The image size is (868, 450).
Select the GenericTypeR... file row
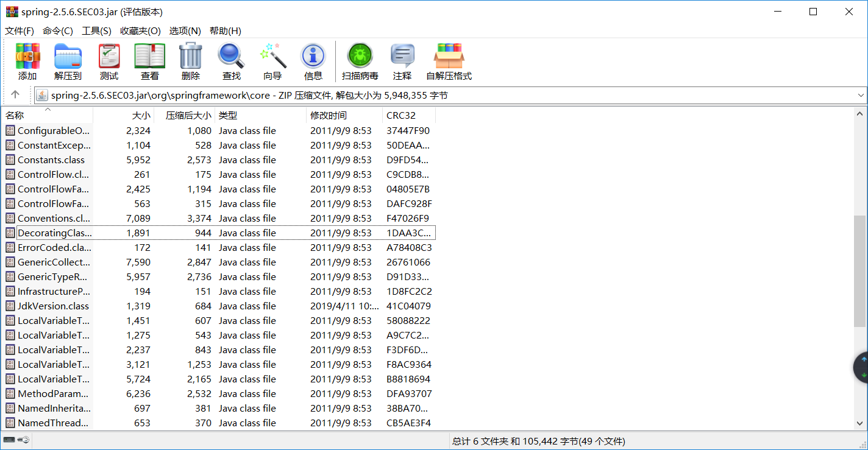[219, 276]
